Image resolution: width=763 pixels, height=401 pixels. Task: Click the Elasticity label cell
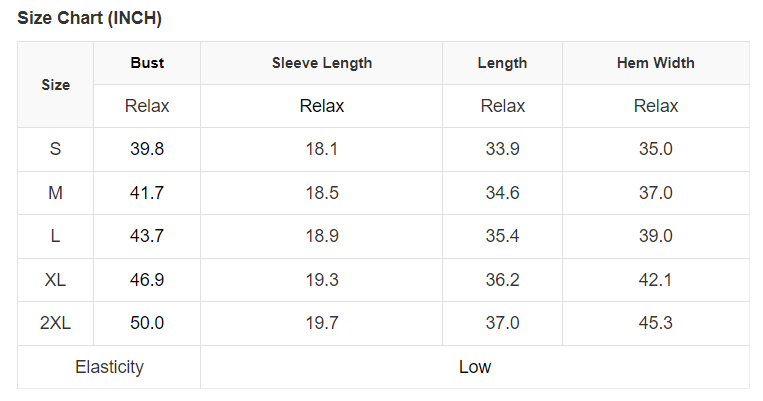click(x=109, y=367)
